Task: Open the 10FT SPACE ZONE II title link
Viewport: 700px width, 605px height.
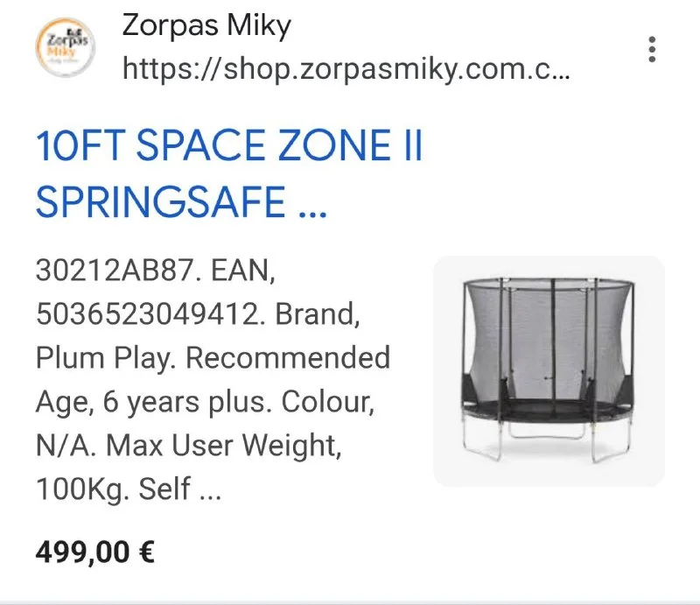Action: pyautogui.click(x=228, y=146)
